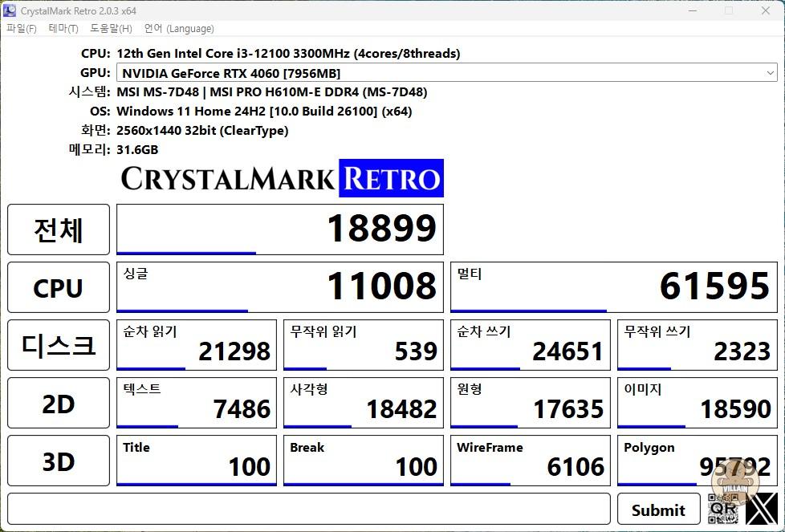This screenshot has height=532, width=785.
Task: Open the 파일(F) menu
Action: coord(22,29)
